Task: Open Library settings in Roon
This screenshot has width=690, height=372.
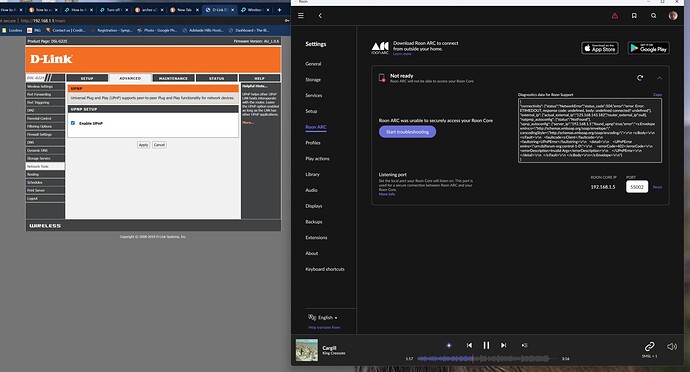Action: pyautogui.click(x=312, y=174)
